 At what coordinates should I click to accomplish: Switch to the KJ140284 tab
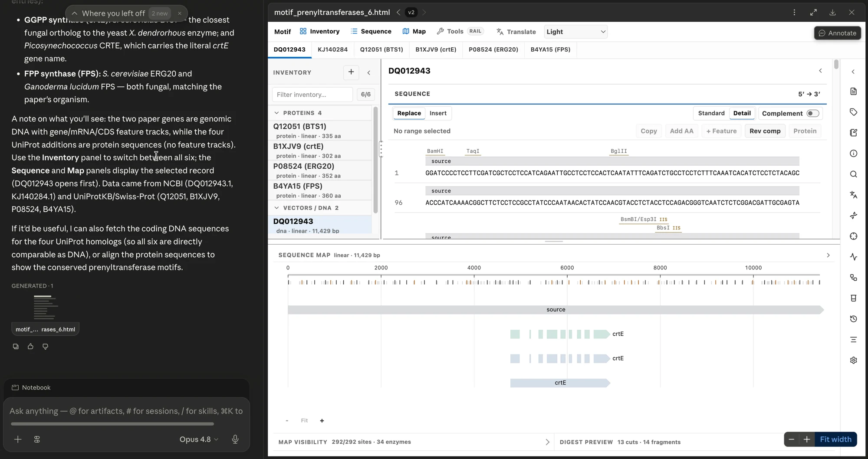(x=332, y=49)
